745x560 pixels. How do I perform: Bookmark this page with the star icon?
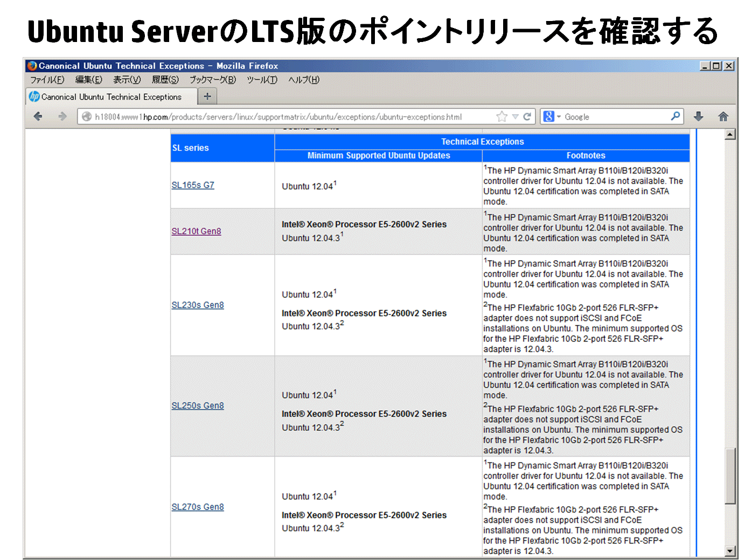(x=502, y=116)
